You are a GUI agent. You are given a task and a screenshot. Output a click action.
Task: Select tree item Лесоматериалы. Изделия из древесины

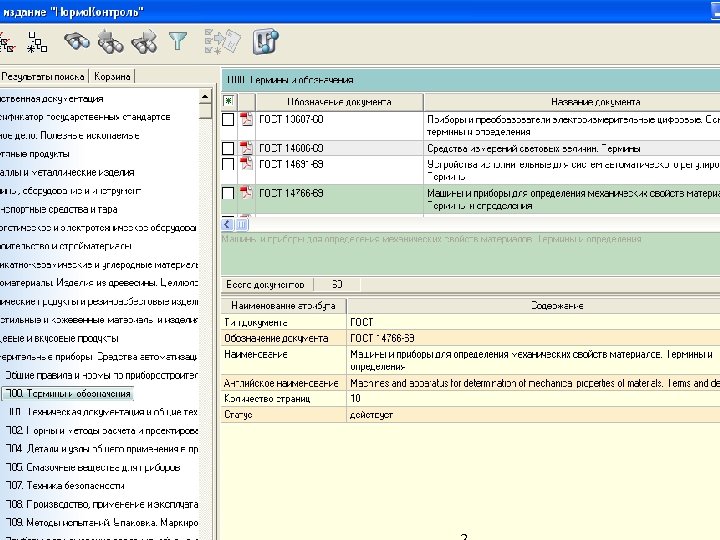[99, 283]
